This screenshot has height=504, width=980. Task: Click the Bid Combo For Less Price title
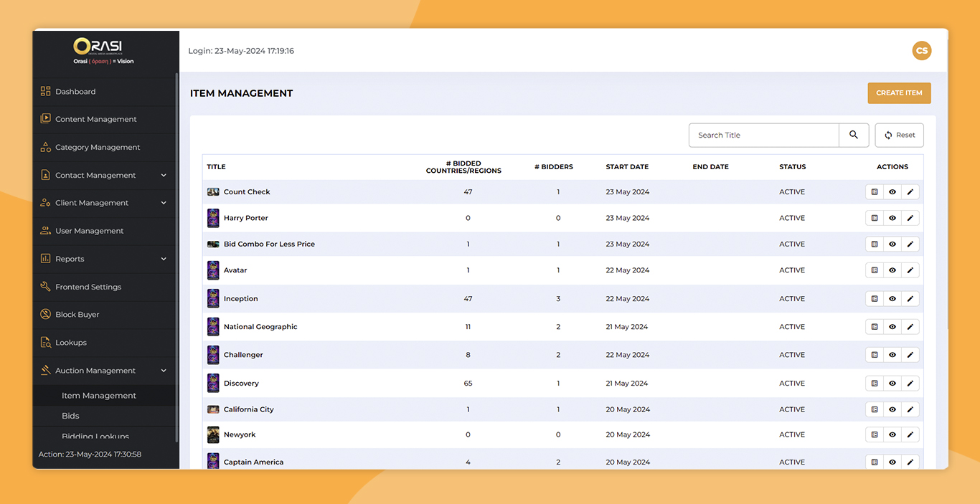(x=269, y=244)
